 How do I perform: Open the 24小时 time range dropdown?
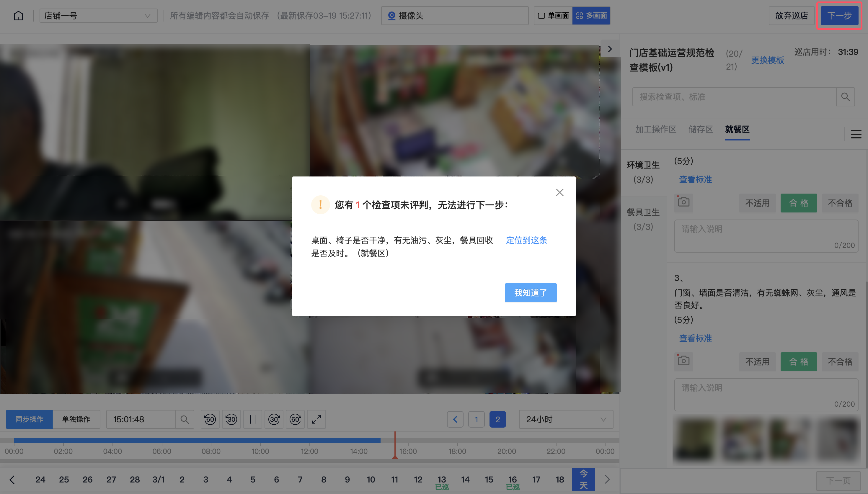(x=566, y=419)
